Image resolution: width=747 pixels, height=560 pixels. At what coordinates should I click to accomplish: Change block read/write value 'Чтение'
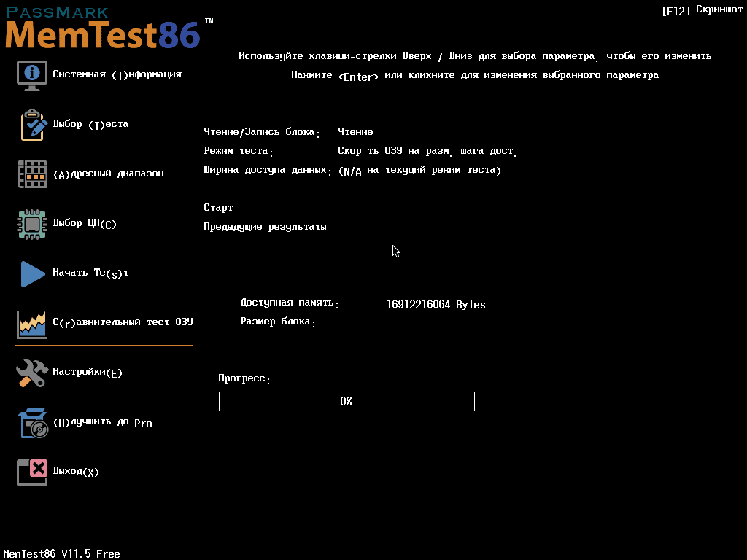(x=355, y=132)
